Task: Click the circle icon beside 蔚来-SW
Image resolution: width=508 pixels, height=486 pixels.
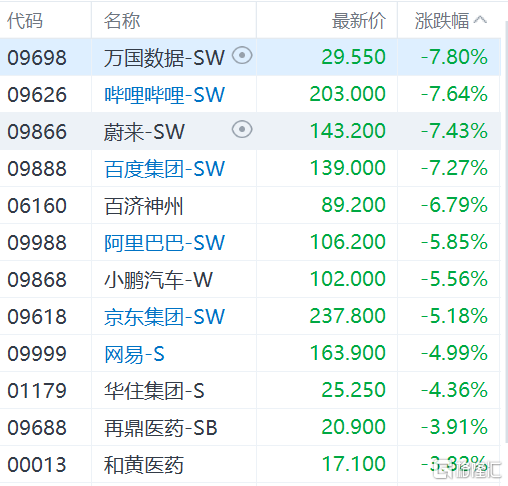Action: tap(242, 129)
